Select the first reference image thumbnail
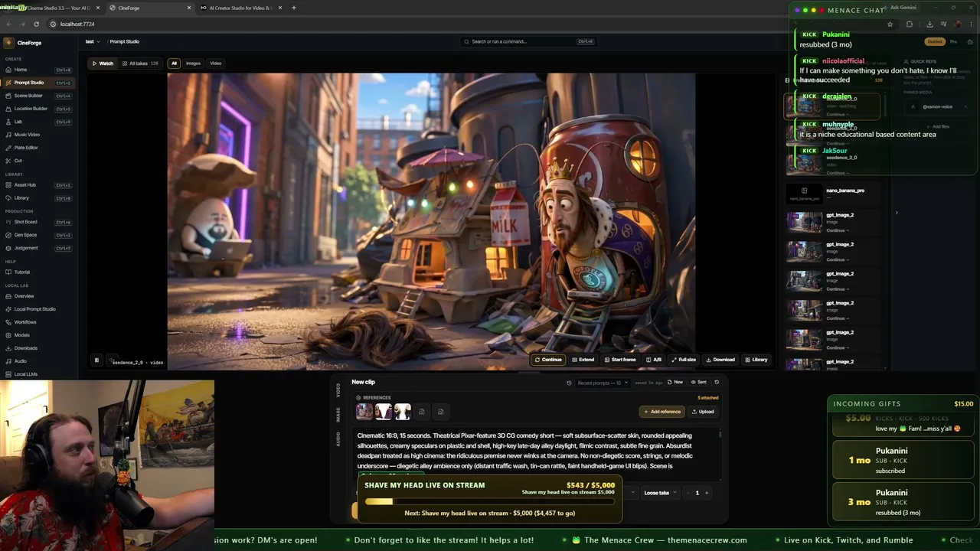 tap(364, 412)
